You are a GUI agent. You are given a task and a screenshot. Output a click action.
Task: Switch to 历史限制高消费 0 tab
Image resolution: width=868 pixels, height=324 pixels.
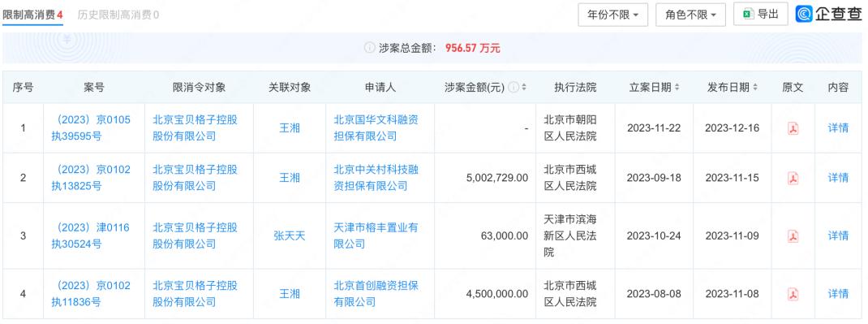(118, 15)
